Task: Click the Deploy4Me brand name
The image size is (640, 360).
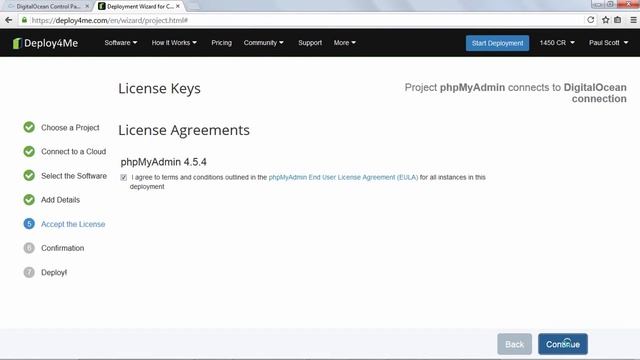Action: (51, 43)
